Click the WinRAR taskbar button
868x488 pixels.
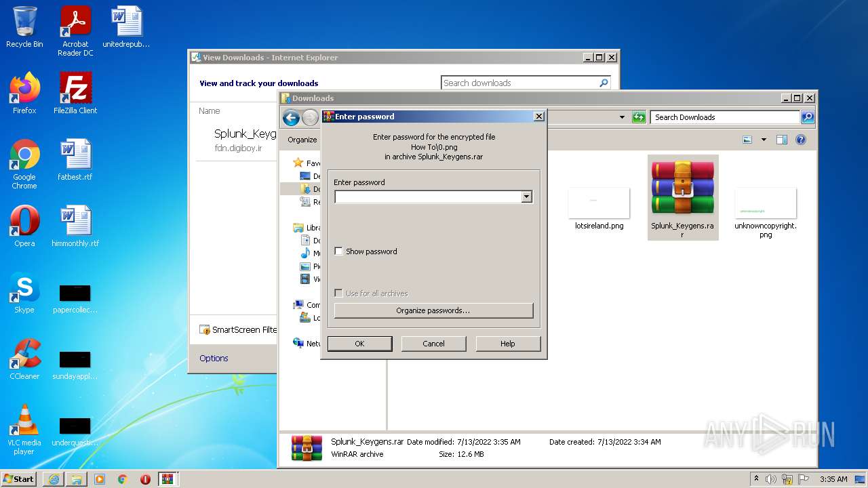point(168,479)
